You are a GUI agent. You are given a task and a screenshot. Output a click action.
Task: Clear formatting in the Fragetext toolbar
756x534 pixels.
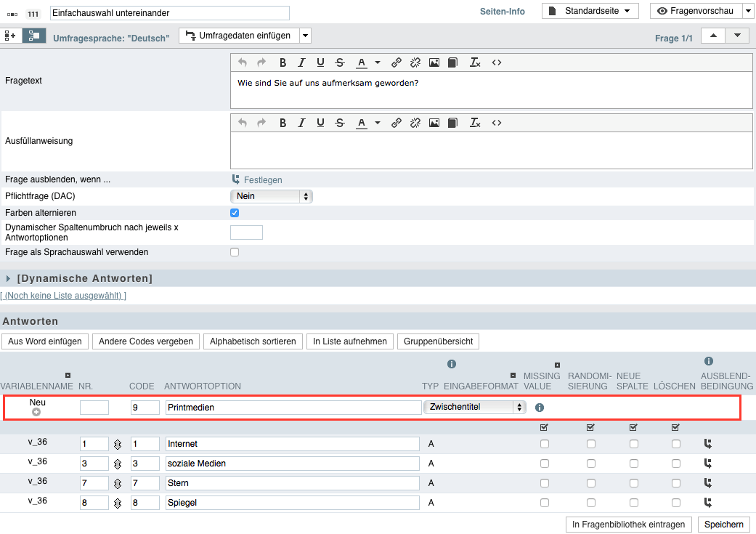click(x=475, y=62)
